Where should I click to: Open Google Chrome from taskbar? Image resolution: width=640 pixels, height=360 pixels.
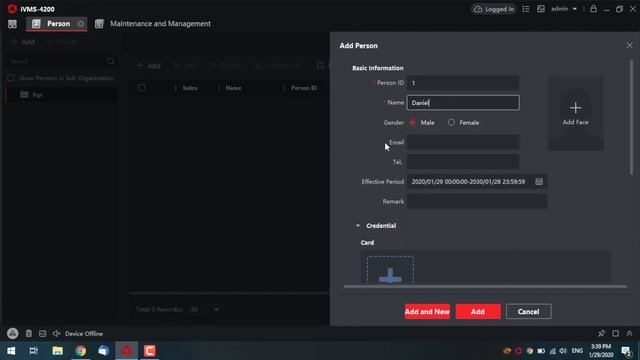80,351
